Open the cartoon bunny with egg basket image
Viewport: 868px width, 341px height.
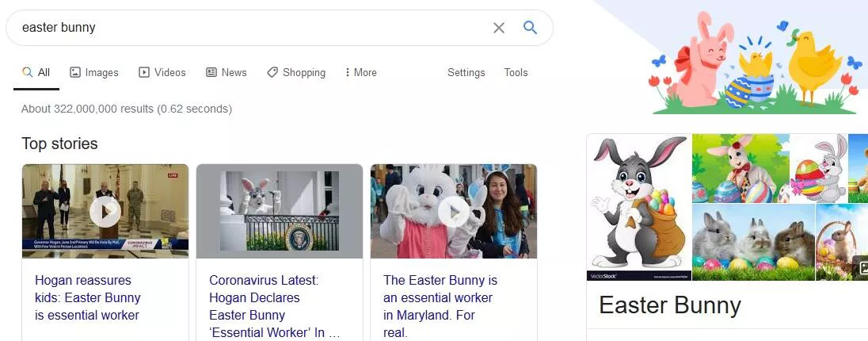[638, 207]
